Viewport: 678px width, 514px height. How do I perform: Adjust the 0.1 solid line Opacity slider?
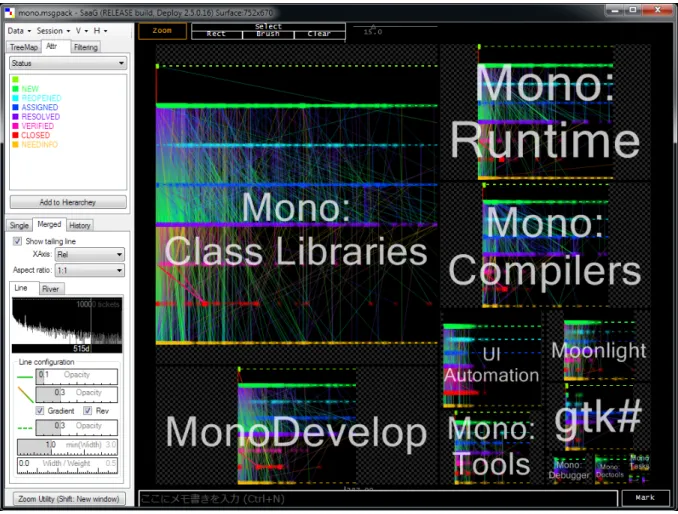[76, 376]
